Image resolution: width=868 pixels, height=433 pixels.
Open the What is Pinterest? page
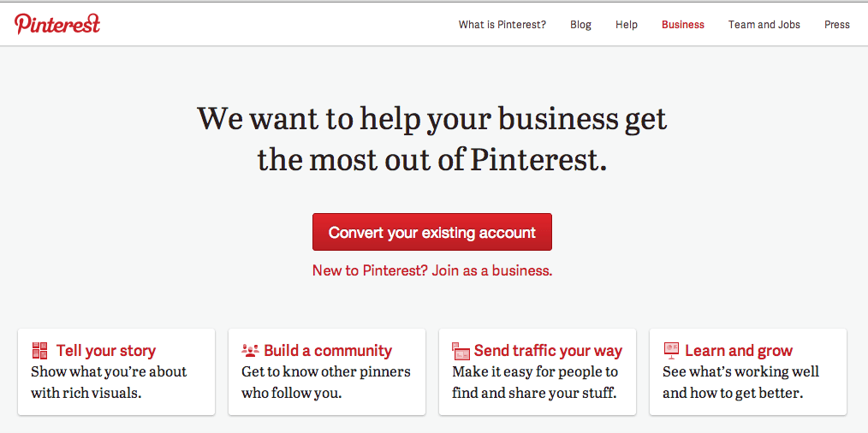coord(502,24)
